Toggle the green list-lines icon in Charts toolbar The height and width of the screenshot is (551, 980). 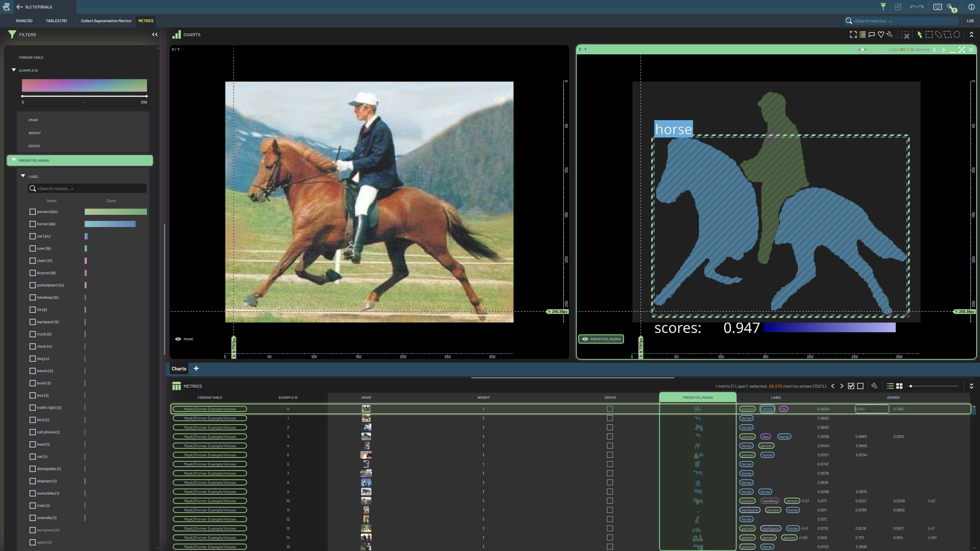(x=862, y=35)
